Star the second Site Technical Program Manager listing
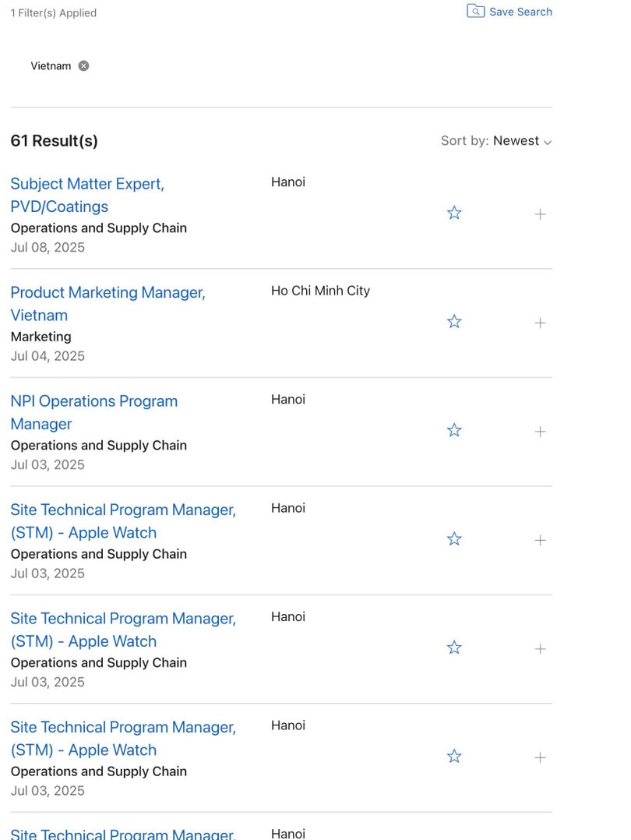The width and height of the screenshot is (631, 840). point(454,648)
